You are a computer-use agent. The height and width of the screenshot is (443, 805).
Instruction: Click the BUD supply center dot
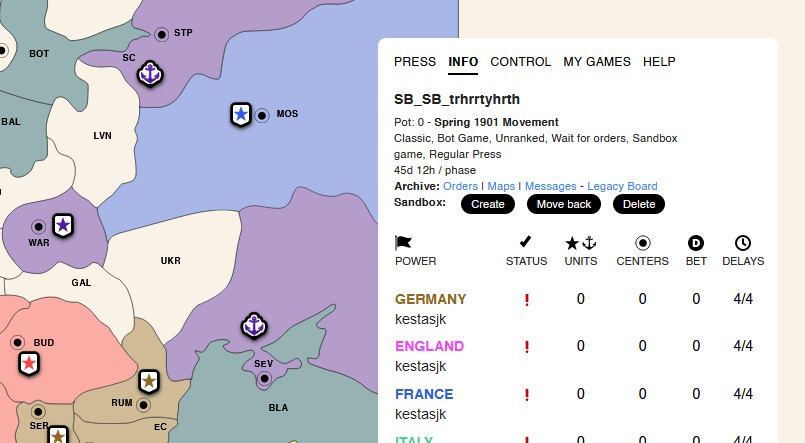pos(17,342)
